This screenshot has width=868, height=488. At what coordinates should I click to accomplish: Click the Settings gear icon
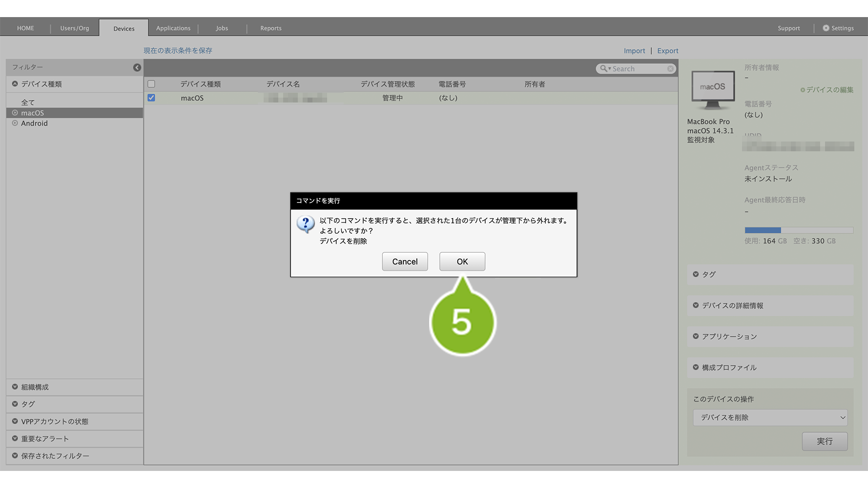click(826, 28)
